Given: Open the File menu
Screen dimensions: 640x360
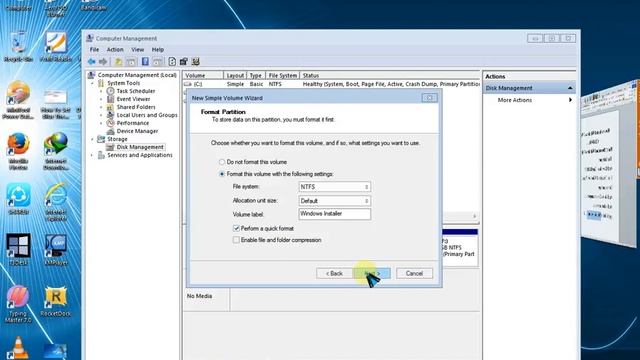Looking at the screenshot, I should click(x=94, y=49).
